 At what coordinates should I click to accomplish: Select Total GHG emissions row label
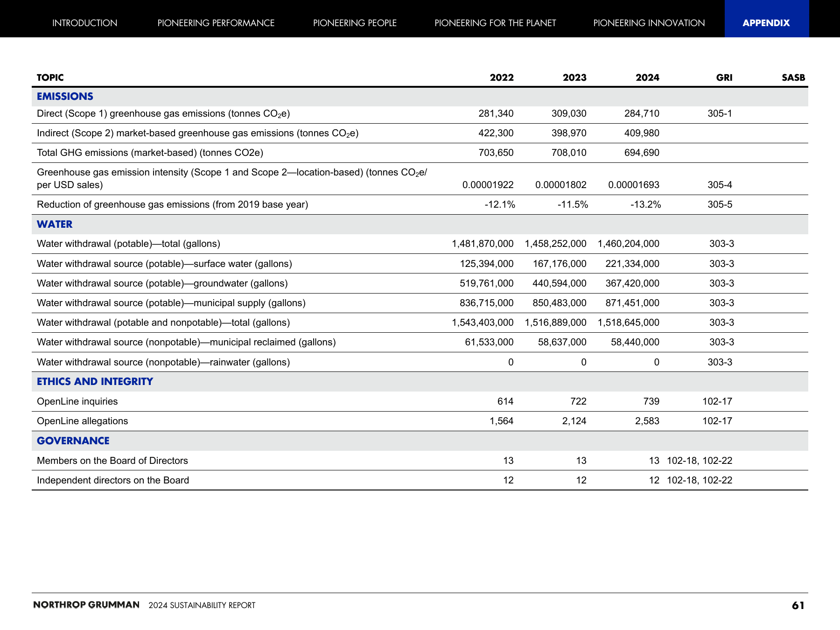click(x=150, y=153)
